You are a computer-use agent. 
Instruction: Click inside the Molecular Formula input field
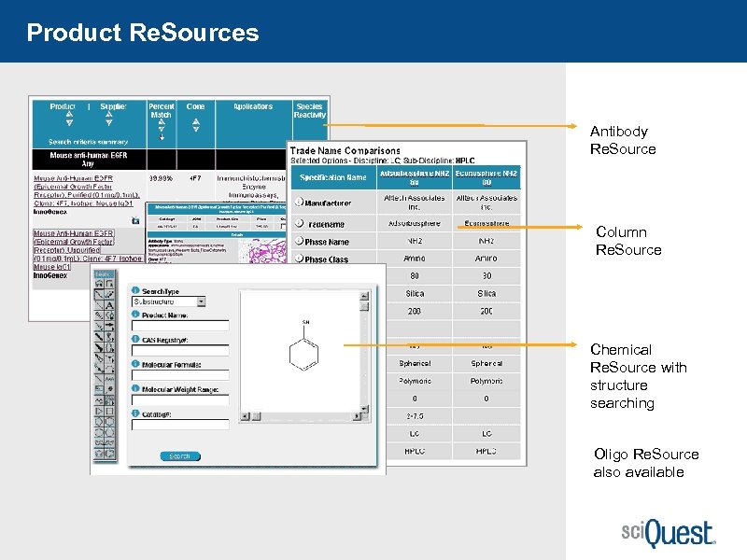[180, 375]
